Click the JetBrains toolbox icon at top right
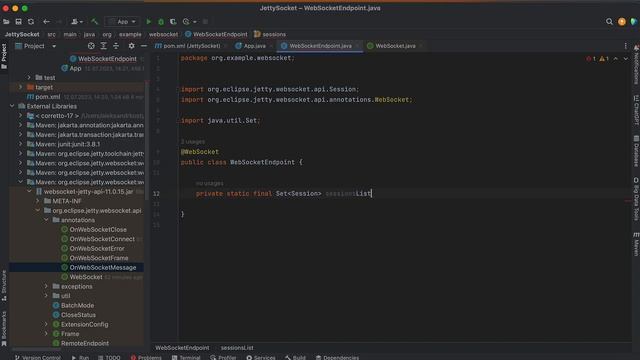The height and width of the screenshot is (360, 640). 634,22
